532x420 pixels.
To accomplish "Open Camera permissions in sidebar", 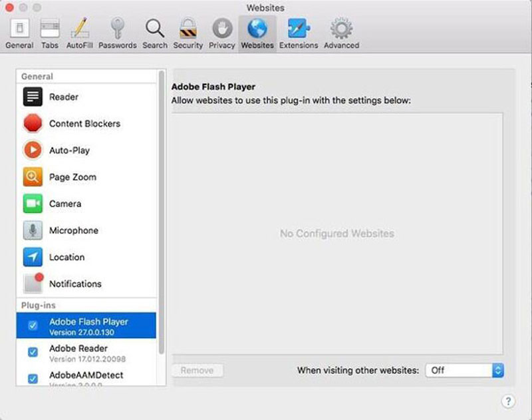I will click(x=65, y=204).
